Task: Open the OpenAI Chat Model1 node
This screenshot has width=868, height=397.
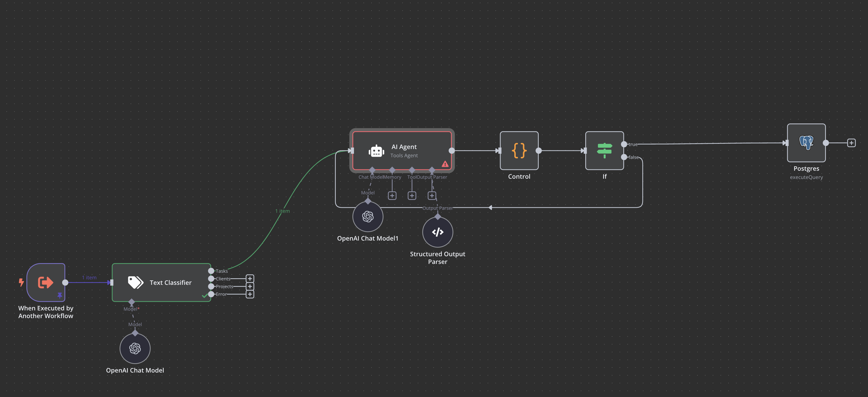Action: point(368,217)
